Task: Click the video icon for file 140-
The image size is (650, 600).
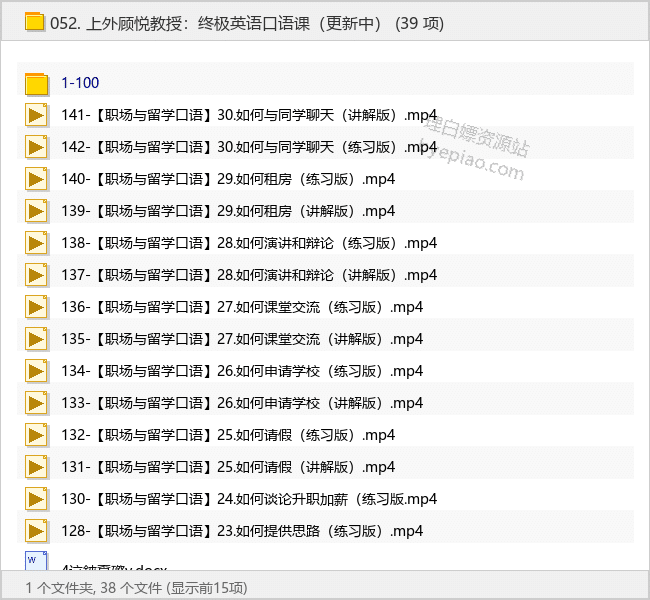Action: click(x=36, y=179)
